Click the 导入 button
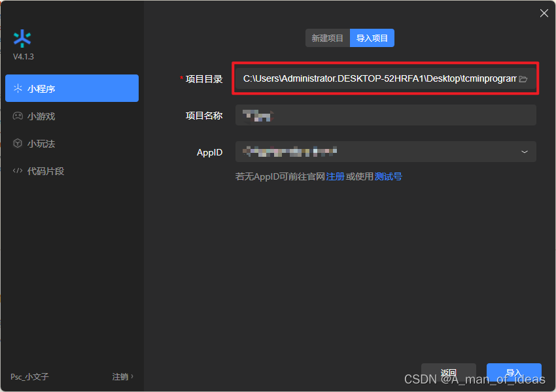The image size is (556, 392). point(513,372)
